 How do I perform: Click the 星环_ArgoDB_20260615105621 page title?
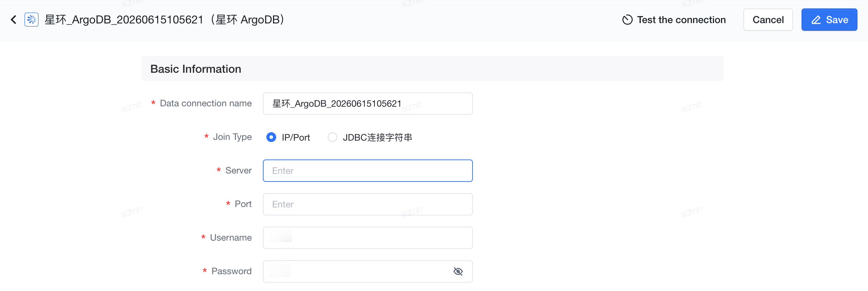click(124, 20)
